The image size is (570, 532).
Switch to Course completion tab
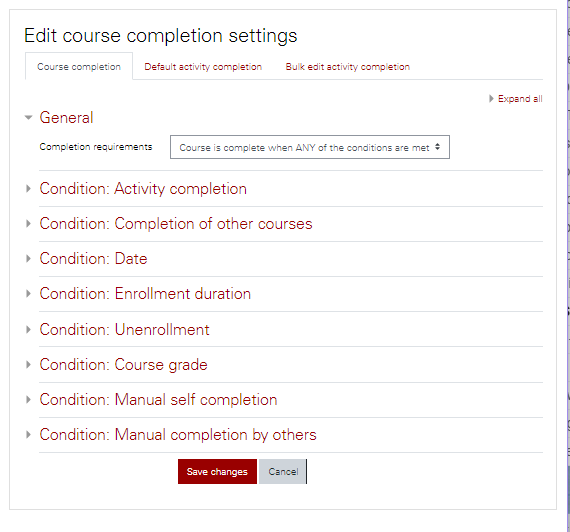tap(79, 67)
